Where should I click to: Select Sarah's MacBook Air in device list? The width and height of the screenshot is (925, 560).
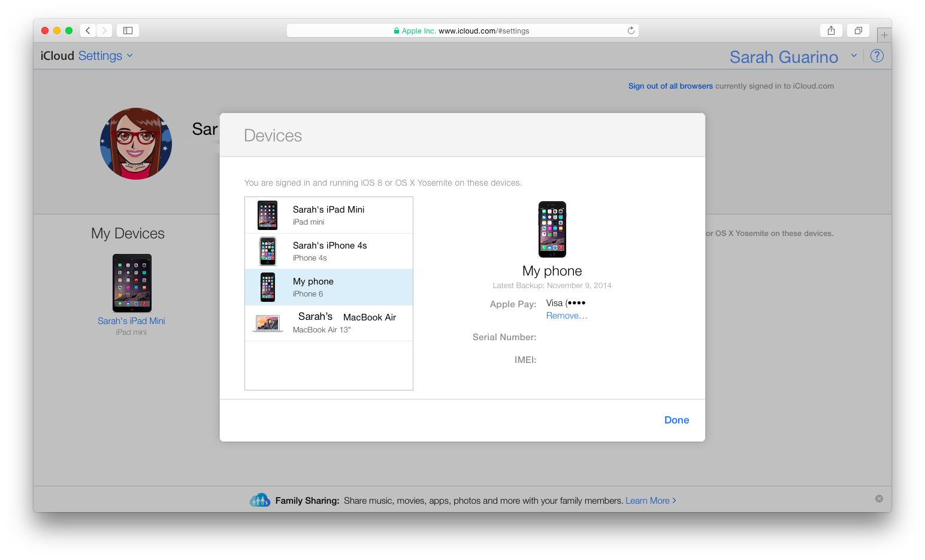pyautogui.click(x=328, y=323)
